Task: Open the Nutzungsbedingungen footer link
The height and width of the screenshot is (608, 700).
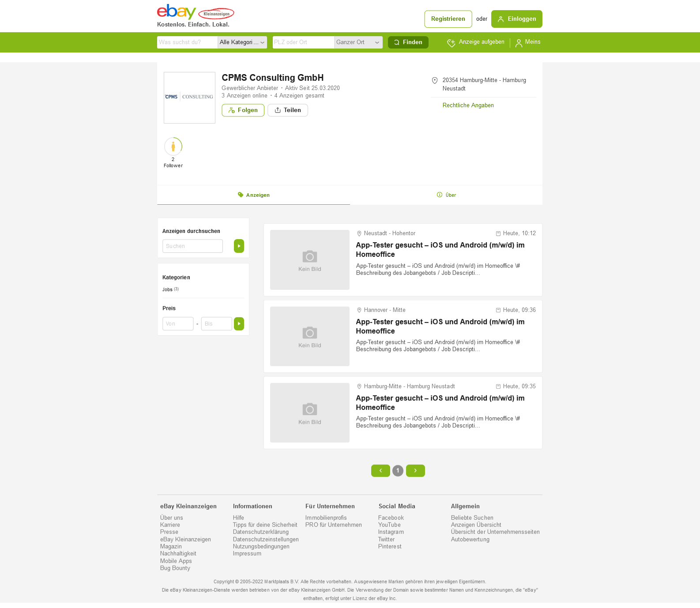Action: (x=261, y=547)
